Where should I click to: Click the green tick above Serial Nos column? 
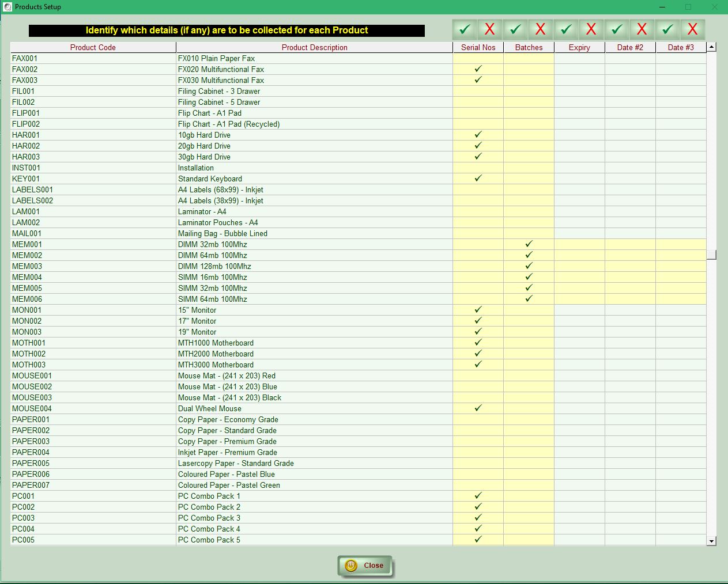(465, 29)
